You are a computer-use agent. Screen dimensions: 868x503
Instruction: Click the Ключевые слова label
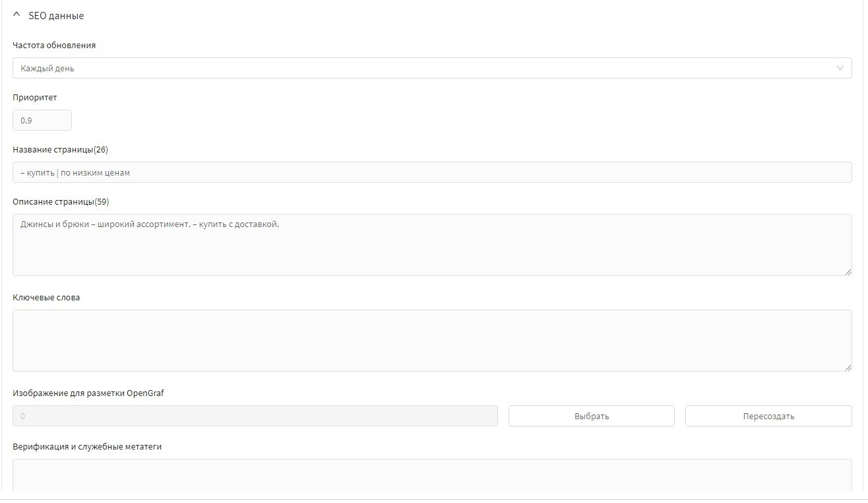pyautogui.click(x=46, y=298)
